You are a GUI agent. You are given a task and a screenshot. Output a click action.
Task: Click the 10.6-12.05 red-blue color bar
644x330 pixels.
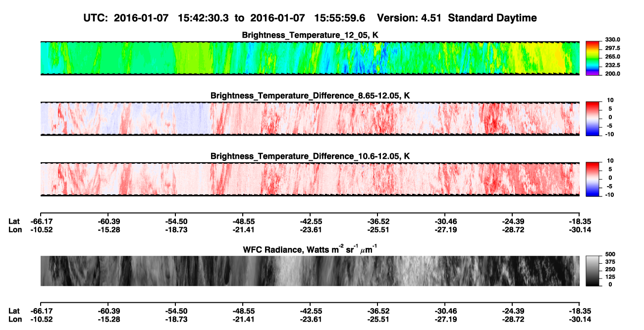[593, 178]
